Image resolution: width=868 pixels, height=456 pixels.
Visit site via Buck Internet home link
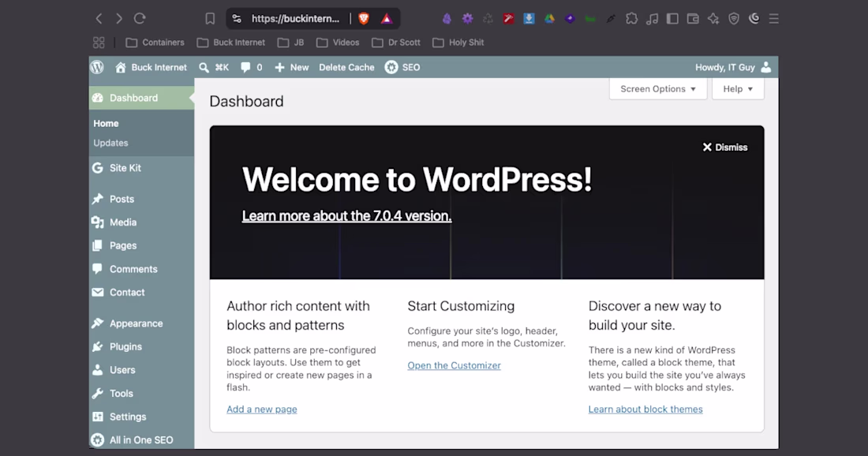[x=151, y=68]
